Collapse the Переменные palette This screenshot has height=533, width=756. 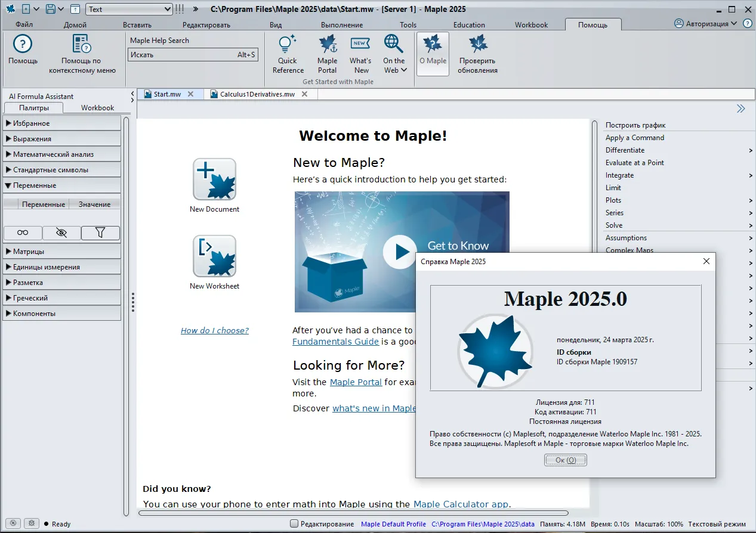point(62,185)
